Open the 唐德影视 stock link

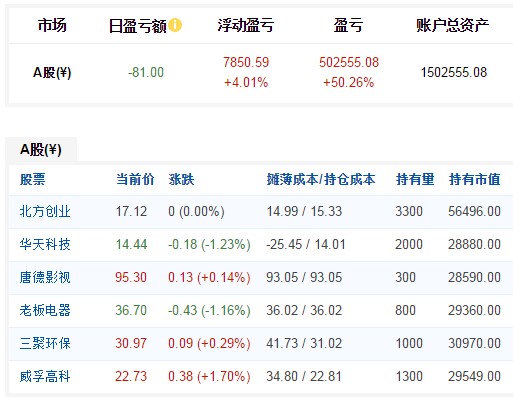[x=45, y=277]
